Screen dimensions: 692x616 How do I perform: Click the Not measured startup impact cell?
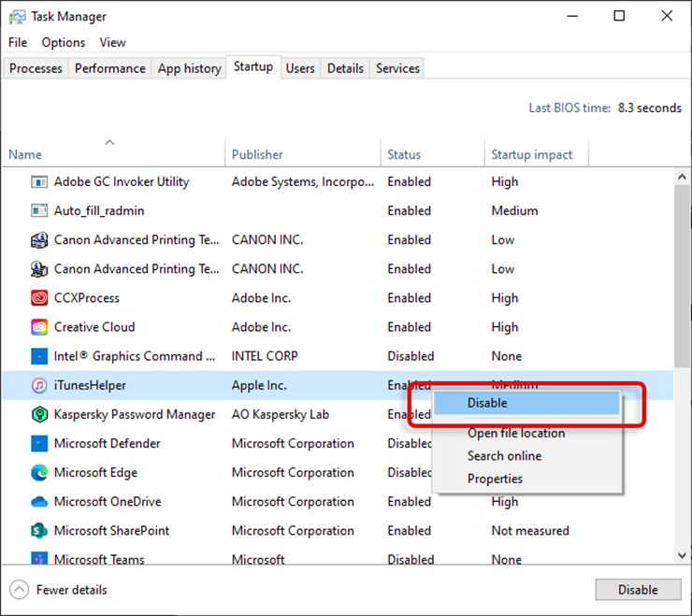[x=530, y=531]
